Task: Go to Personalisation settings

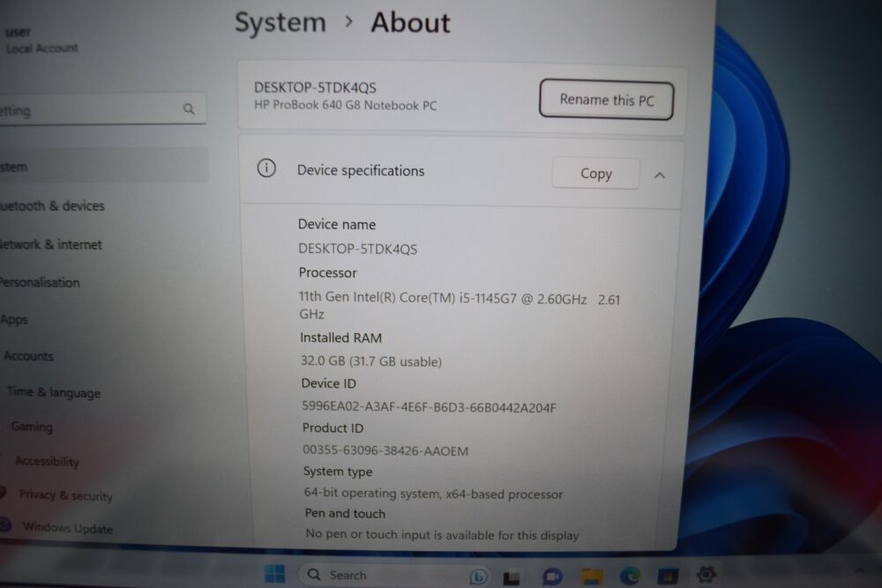Action: click(x=40, y=282)
